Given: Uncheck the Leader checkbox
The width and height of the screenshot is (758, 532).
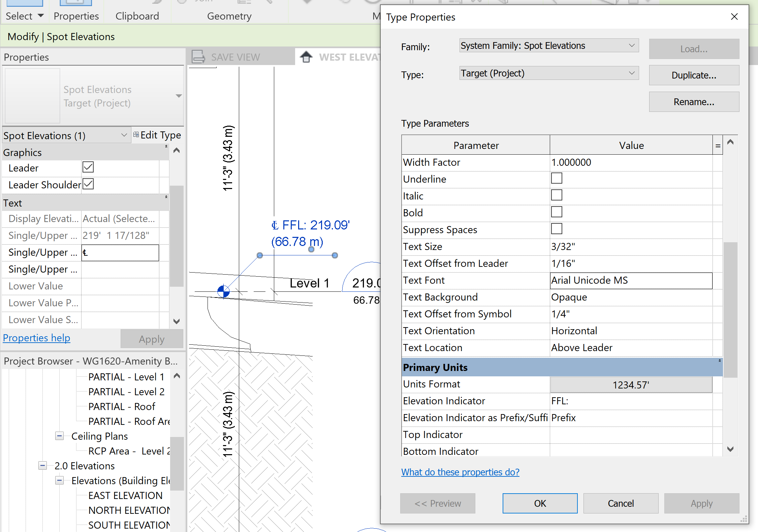Looking at the screenshot, I should pos(88,167).
